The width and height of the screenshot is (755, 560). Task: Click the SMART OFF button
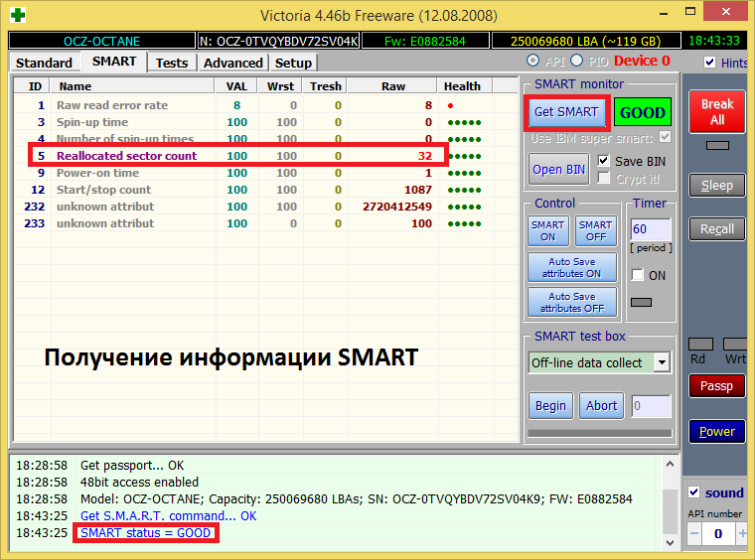coord(596,231)
